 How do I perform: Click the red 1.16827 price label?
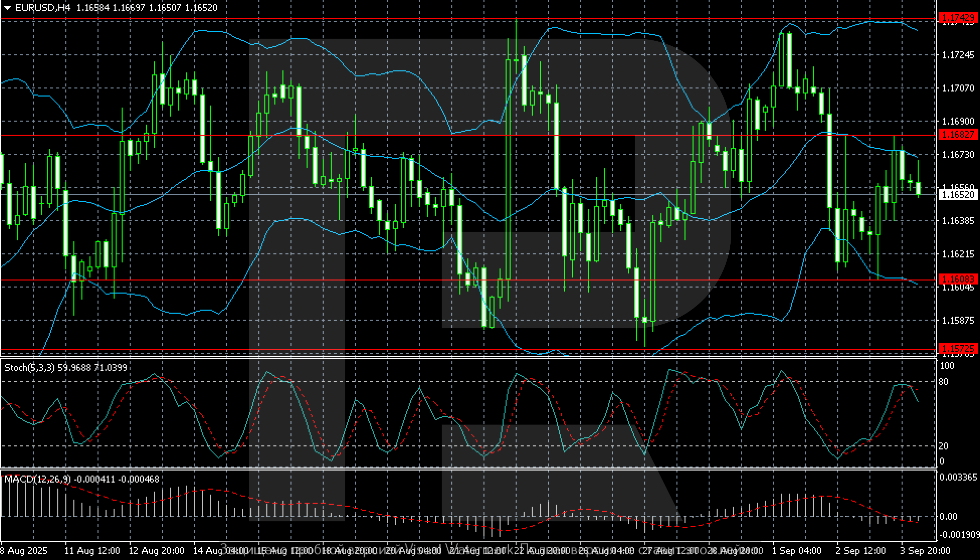957,135
